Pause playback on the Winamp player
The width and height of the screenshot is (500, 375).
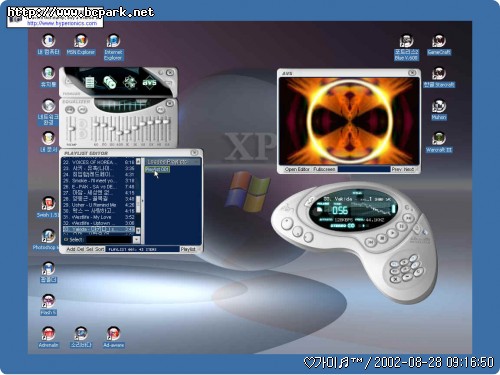401,226
